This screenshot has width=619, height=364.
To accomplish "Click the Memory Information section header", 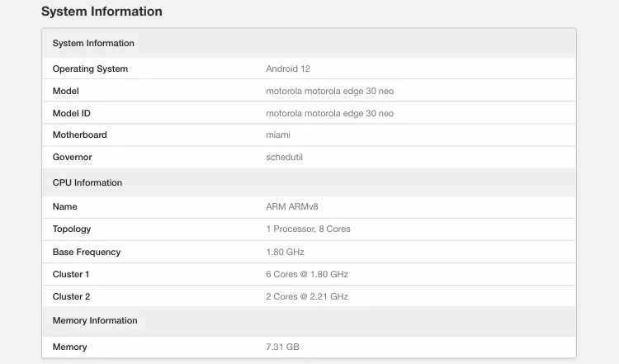I will coord(95,320).
